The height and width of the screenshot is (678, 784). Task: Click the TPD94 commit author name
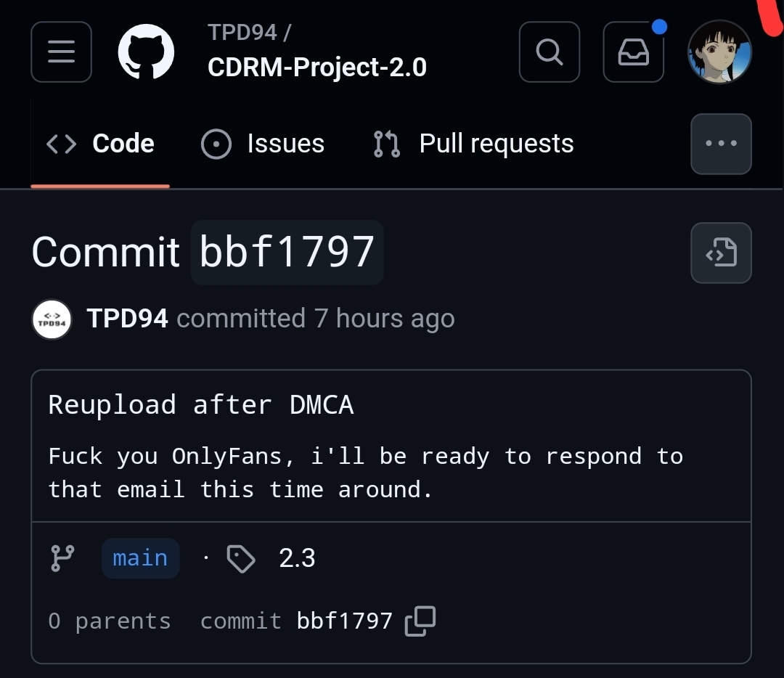(x=127, y=319)
